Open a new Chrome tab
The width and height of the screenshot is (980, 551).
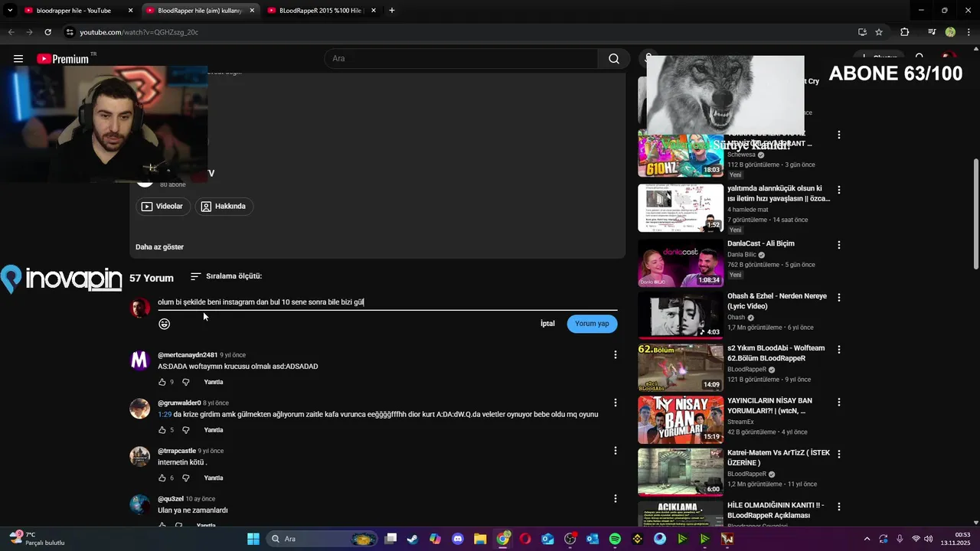coord(392,11)
